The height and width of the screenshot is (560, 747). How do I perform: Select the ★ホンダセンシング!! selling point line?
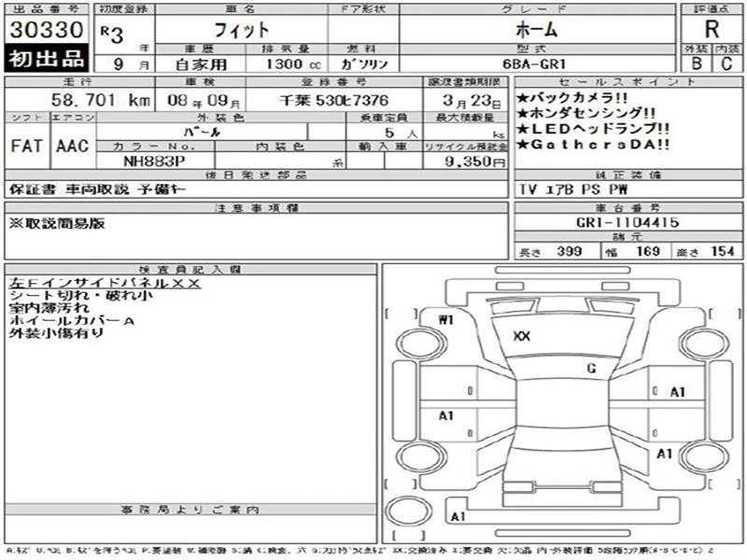[588, 113]
